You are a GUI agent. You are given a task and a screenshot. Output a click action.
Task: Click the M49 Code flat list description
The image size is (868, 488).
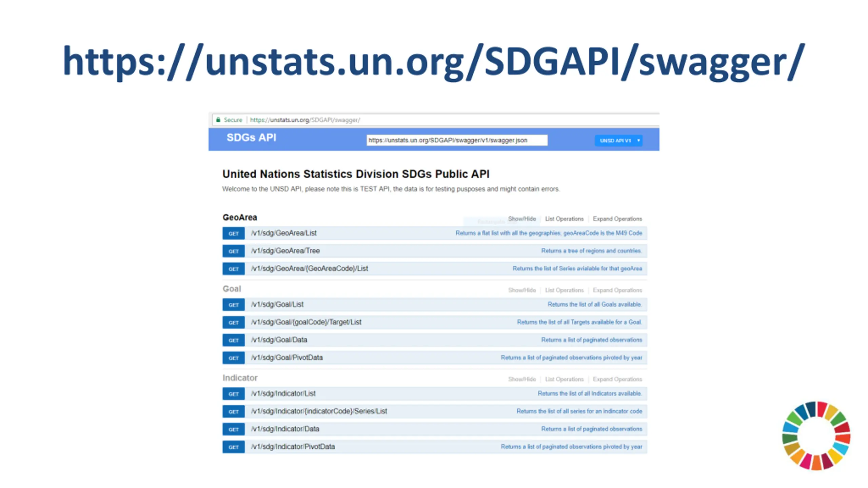549,233
